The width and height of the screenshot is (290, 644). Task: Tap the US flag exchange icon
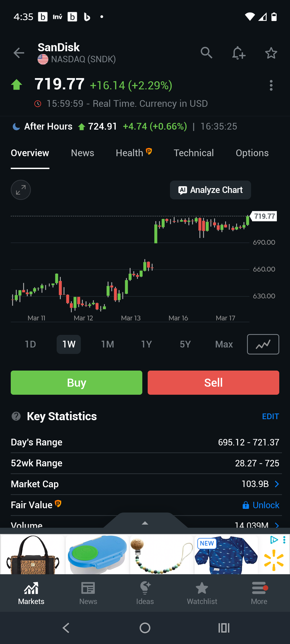click(43, 59)
